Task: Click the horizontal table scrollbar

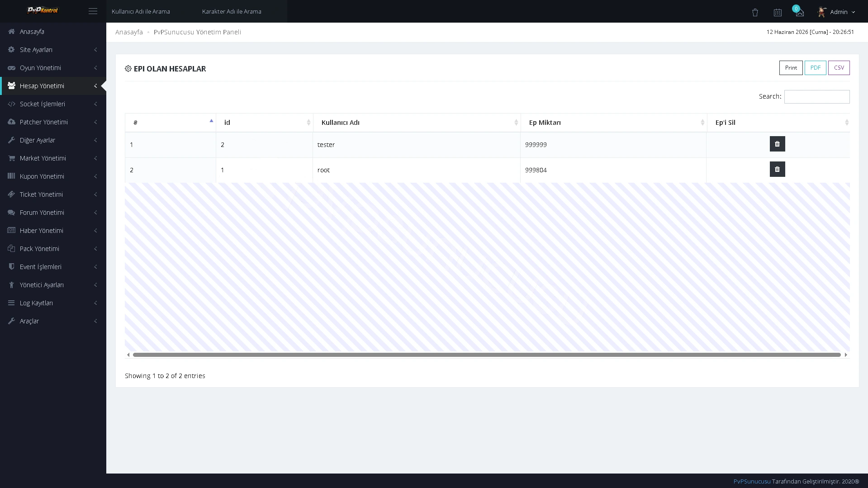Action: tap(487, 355)
